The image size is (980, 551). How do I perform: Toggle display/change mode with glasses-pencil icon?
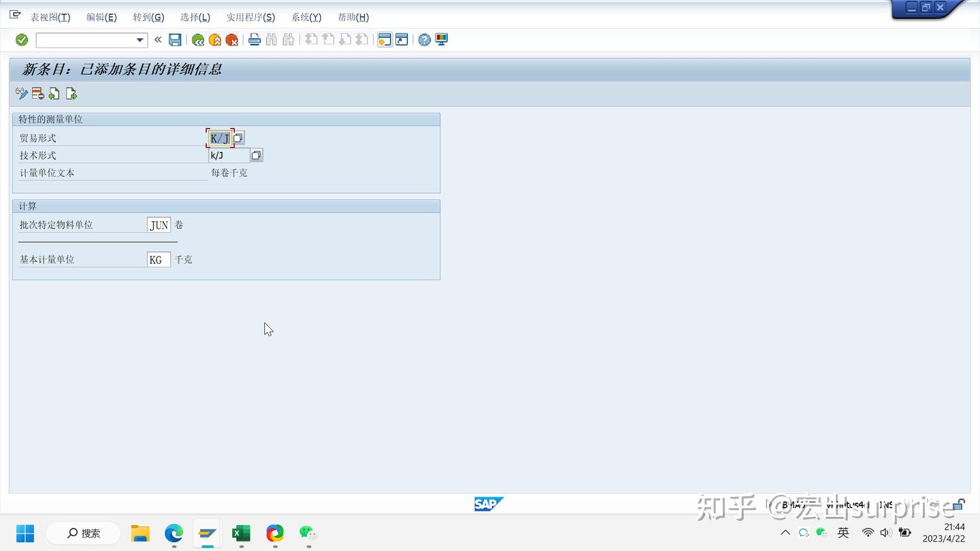[21, 93]
